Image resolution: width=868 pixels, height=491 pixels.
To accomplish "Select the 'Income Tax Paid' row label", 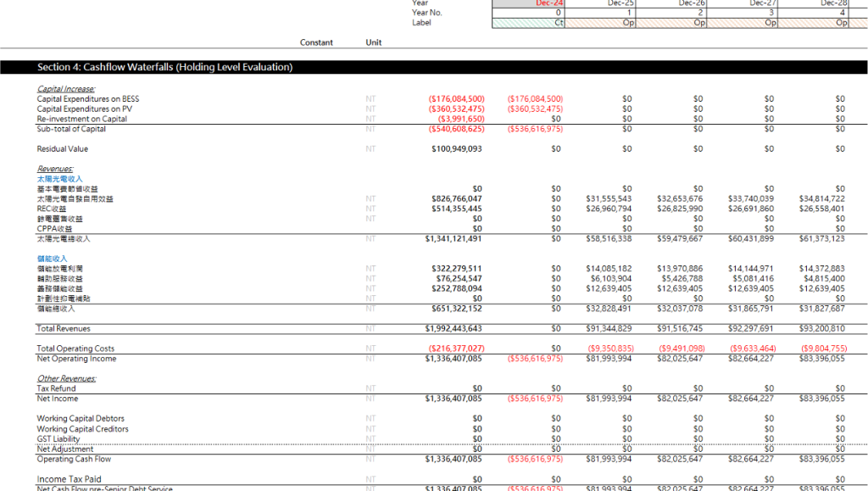I will point(69,479).
